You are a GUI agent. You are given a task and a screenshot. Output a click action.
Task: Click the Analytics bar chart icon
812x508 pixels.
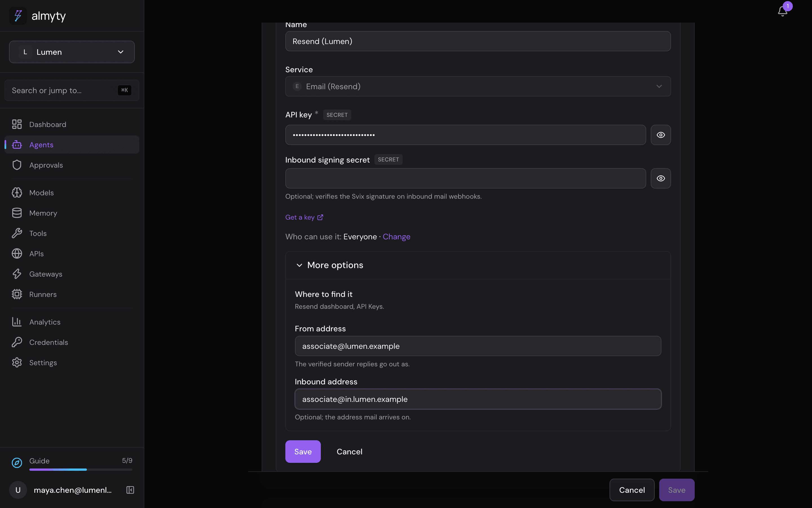(17, 322)
